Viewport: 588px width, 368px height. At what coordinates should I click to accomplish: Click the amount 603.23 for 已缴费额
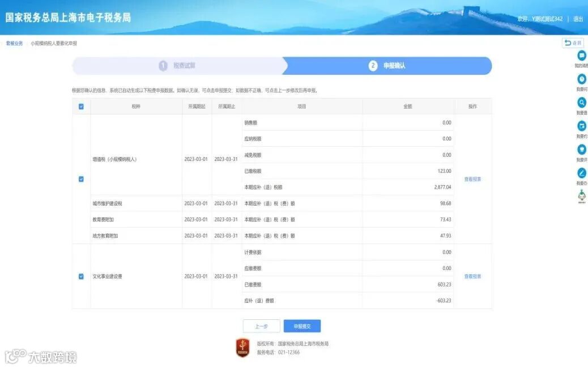(444, 284)
